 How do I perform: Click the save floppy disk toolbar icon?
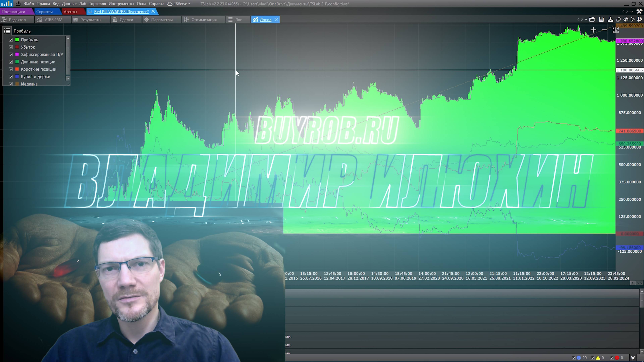[x=602, y=19]
